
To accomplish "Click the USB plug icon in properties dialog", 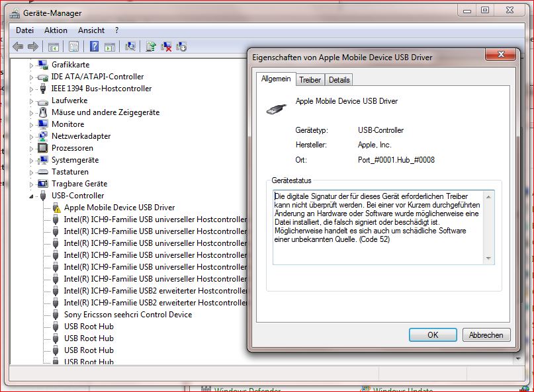I will (x=276, y=110).
